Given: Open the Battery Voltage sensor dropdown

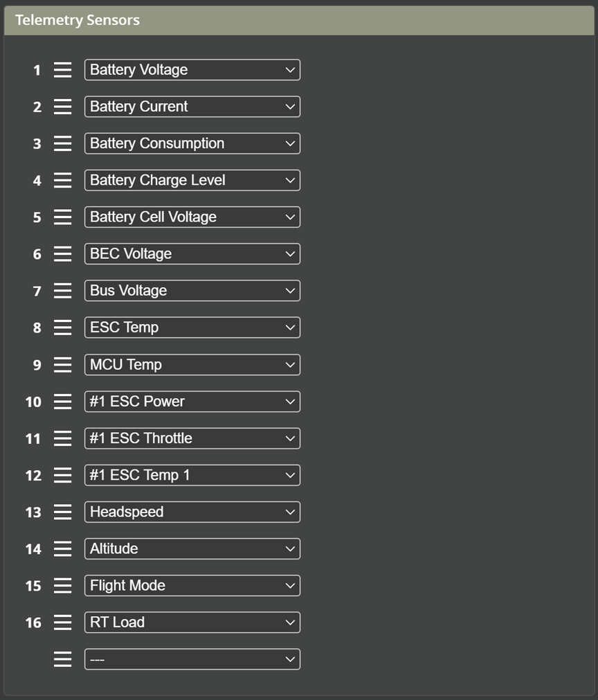Looking at the screenshot, I should coord(192,69).
